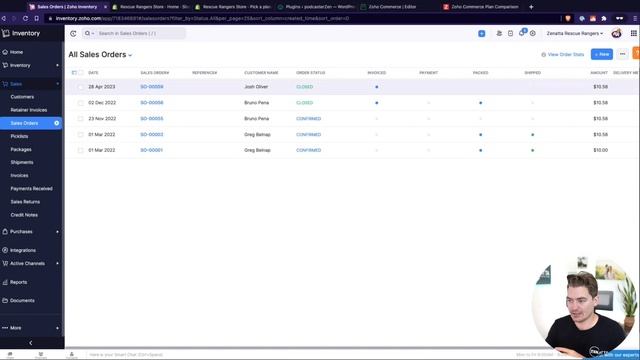640x360 pixels.
Task: Open the Zenatta Rescue Rangers organization dropdown
Action: (575, 33)
